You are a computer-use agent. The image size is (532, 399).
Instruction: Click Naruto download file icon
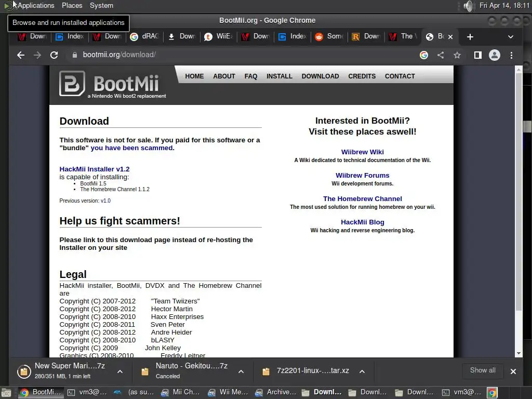[145, 371]
